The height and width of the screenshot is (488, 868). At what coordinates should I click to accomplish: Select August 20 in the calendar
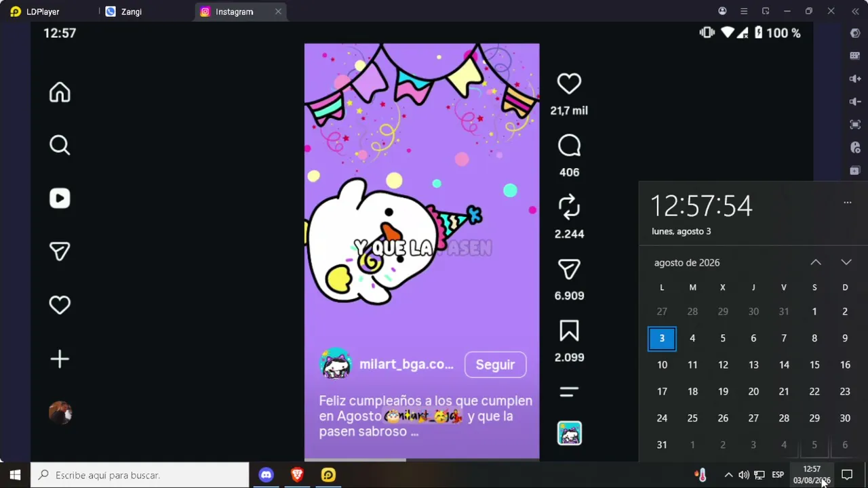(x=753, y=391)
